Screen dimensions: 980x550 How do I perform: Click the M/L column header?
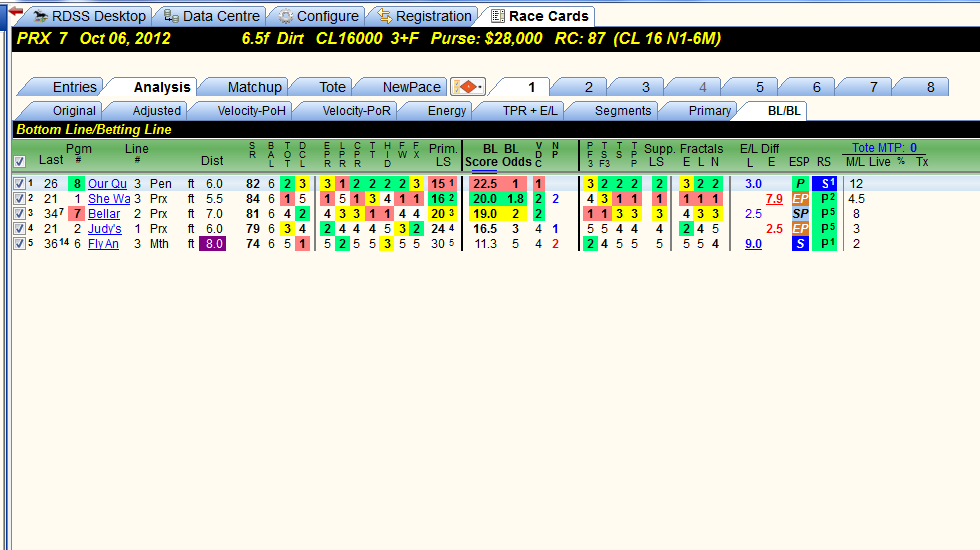855,162
